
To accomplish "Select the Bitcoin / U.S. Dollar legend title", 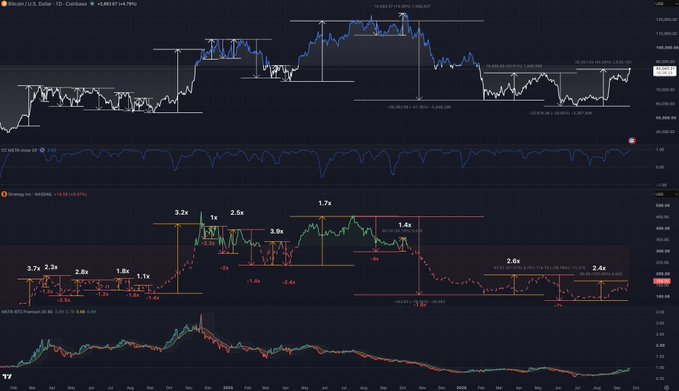I will tap(48, 3).
